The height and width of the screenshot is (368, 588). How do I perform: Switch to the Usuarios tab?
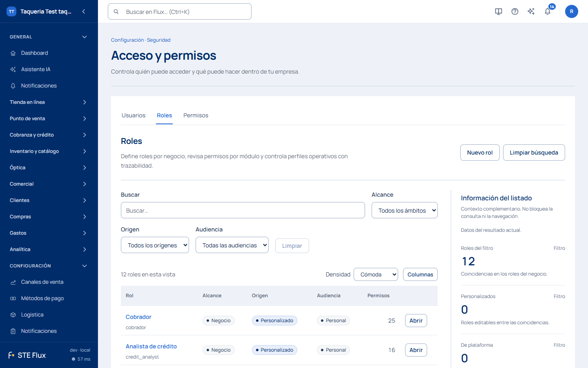tap(134, 115)
